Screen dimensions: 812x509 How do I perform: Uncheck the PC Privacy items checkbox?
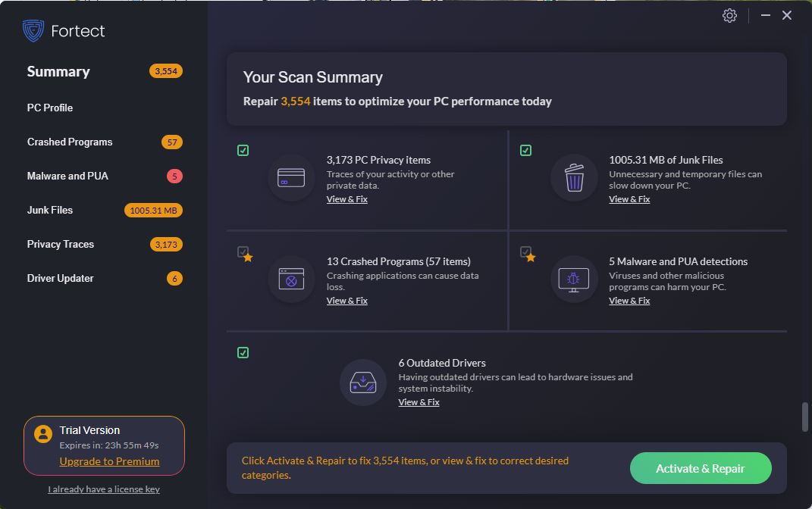[243, 151]
